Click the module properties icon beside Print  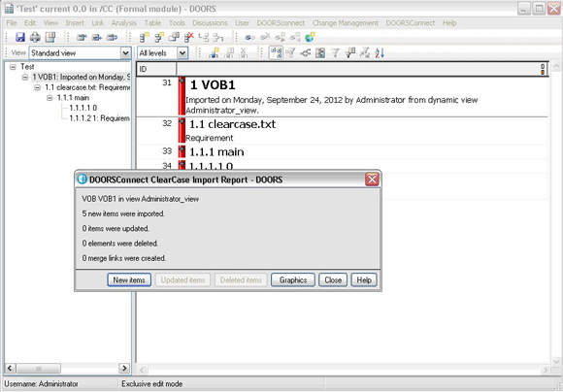(x=50, y=37)
